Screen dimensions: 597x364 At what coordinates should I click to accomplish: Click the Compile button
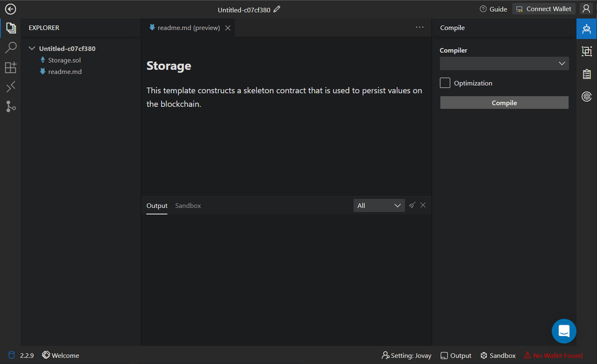pyautogui.click(x=504, y=103)
